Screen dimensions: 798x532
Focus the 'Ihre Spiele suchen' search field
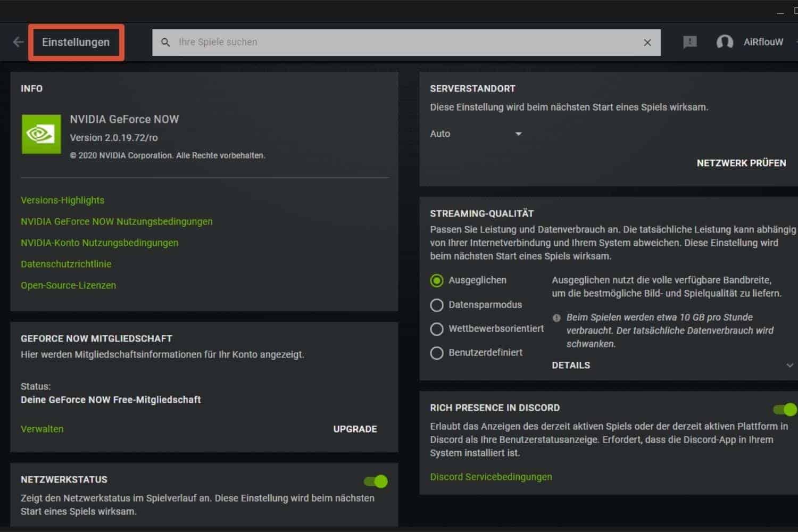coord(406,43)
